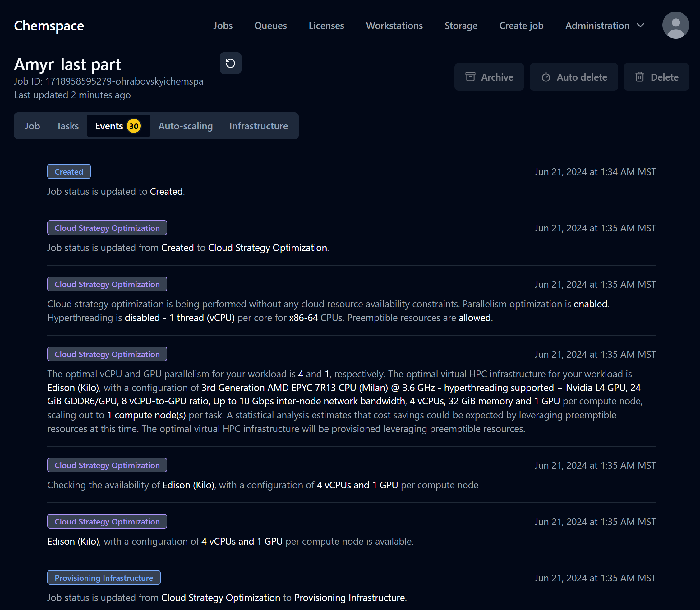The image size is (700, 610).
Task: Open the Infrastructure tab
Action: pos(259,126)
